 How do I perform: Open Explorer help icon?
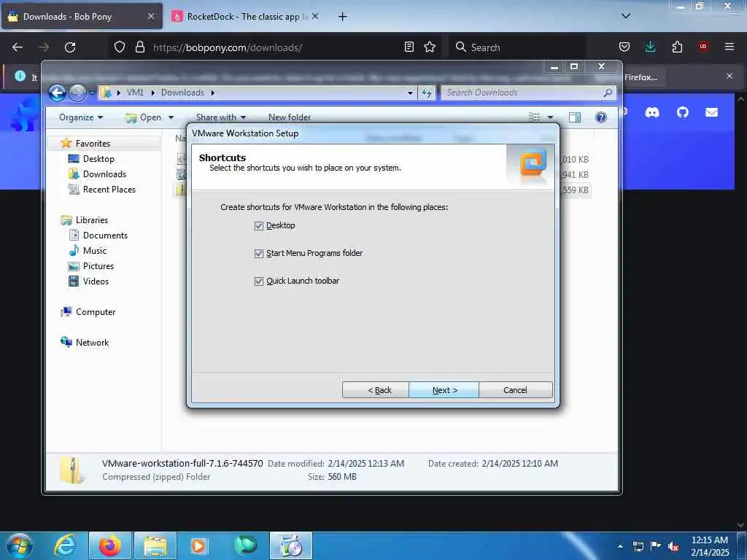(x=601, y=117)
